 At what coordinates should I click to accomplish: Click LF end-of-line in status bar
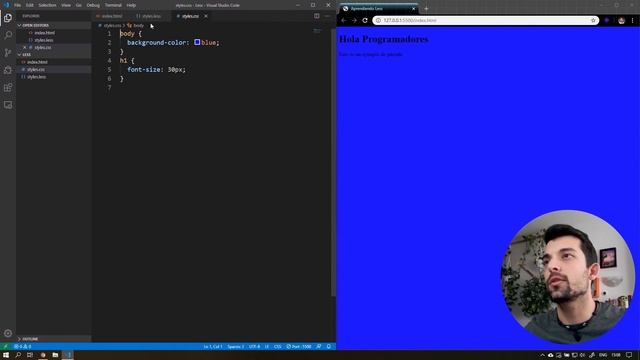point(267,347)
